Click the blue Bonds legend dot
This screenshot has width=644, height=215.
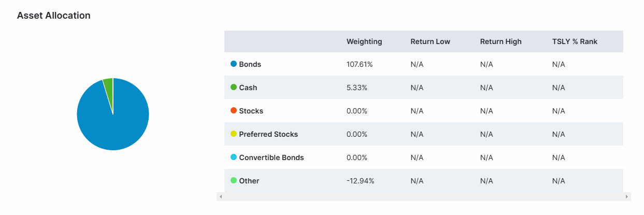pos(234,64)
